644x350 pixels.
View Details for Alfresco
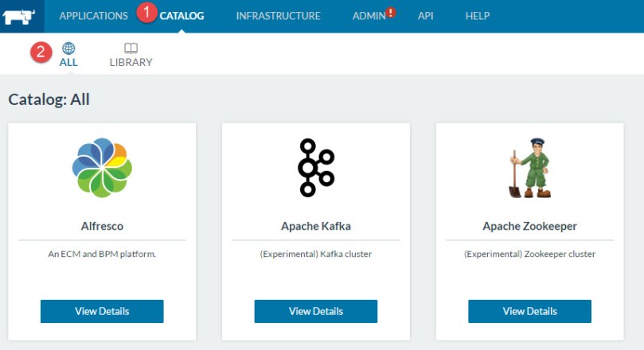[102, 311]
